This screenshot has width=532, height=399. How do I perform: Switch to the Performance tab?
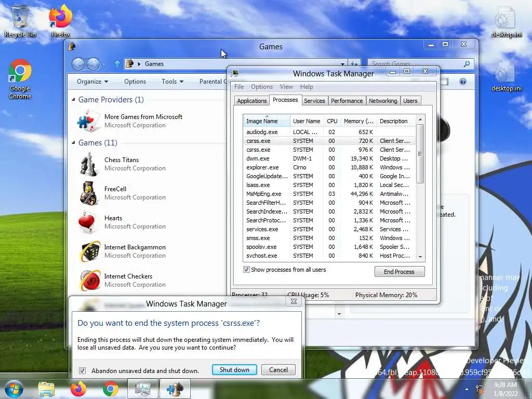[347, 101]
